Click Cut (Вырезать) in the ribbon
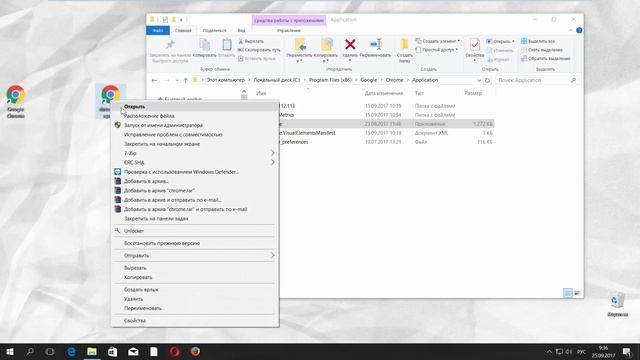 251,41
